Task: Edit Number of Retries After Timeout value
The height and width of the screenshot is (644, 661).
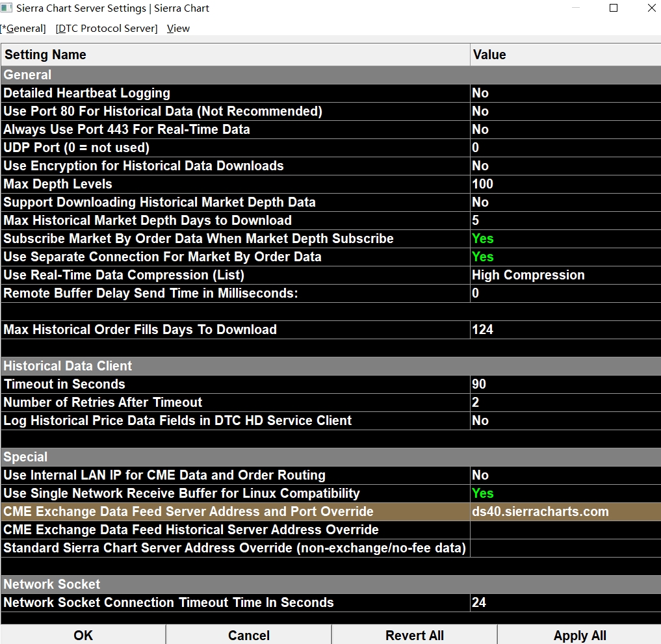Action: click(x=565, y=402)
